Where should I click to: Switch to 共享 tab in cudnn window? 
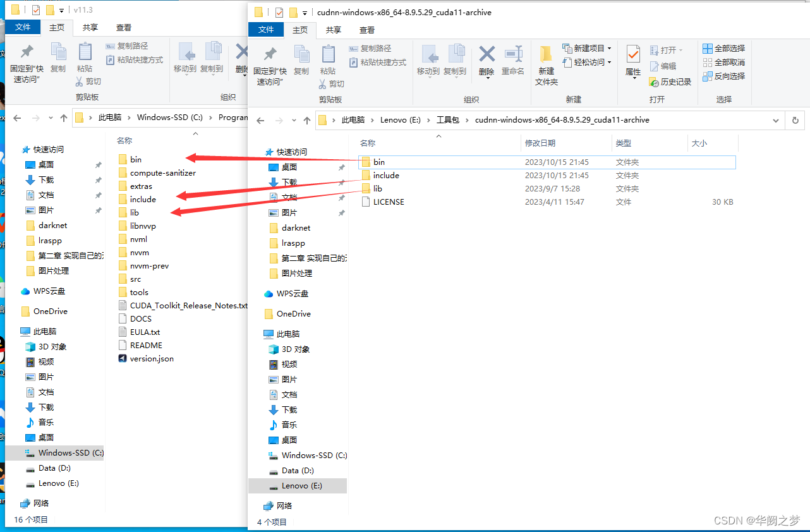(334, 30)
